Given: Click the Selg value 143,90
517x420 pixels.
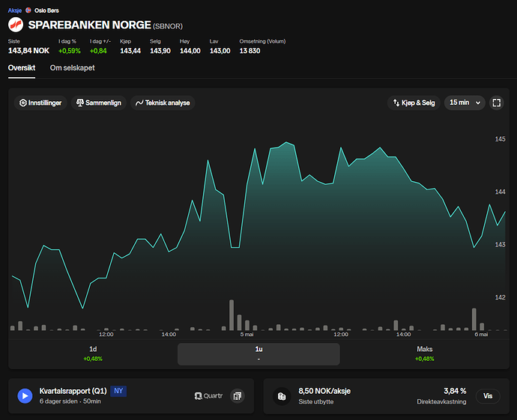Looking at the screenshot, I should coord(160,51).
